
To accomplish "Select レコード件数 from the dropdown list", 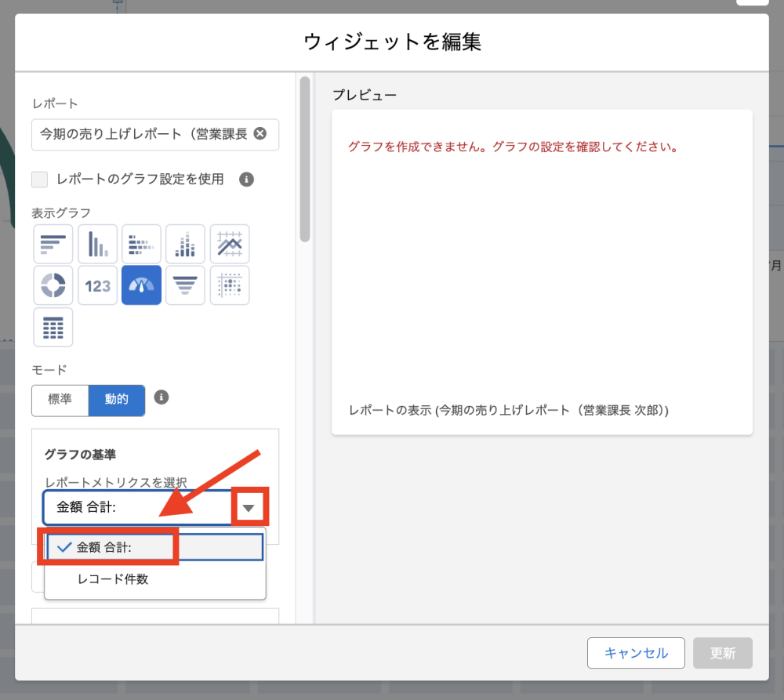I will [113, 580].
